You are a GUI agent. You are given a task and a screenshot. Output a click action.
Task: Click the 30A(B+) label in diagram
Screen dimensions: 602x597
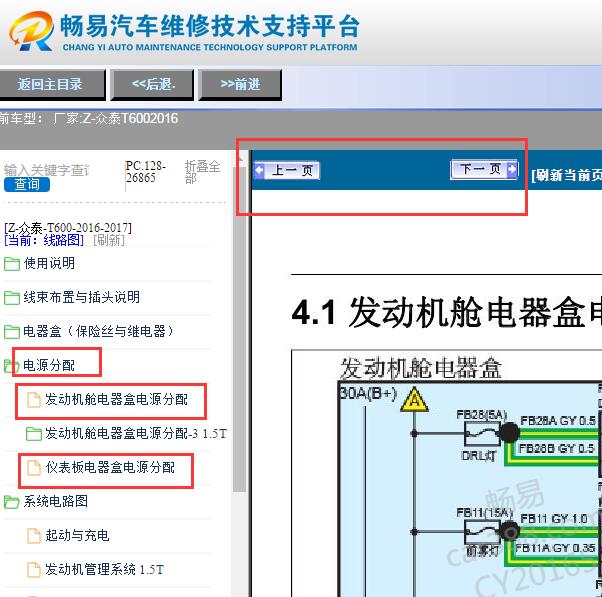[368, 394]
